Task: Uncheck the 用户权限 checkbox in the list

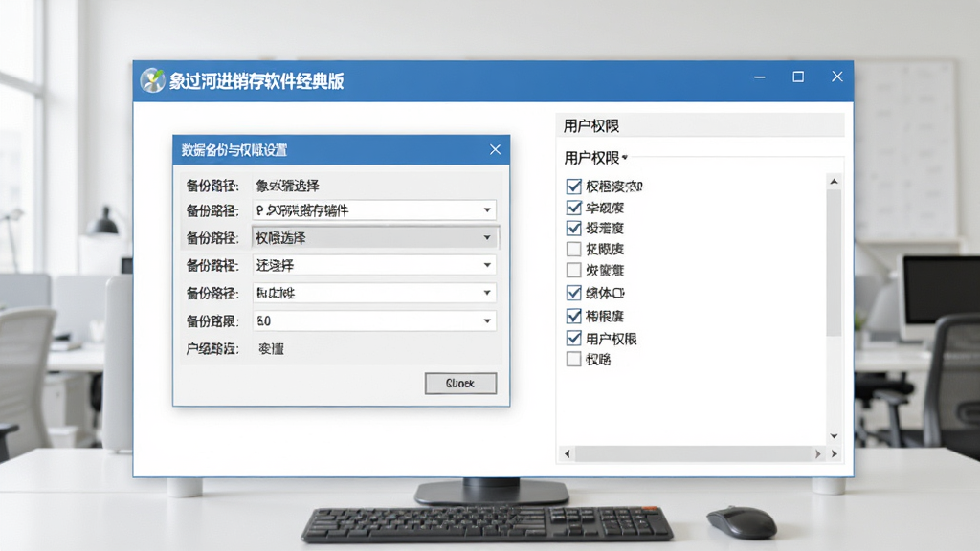Action: 574,338
